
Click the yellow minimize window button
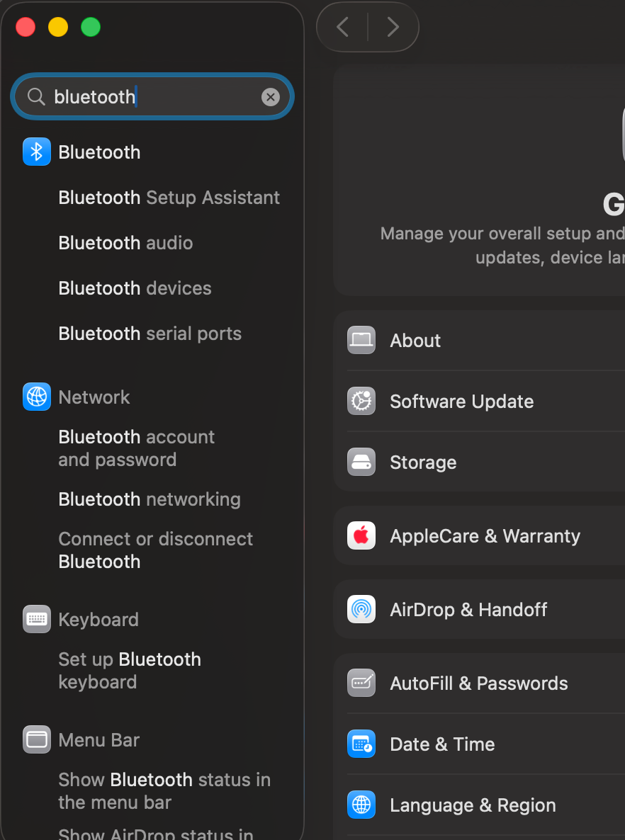coord(58,27)
